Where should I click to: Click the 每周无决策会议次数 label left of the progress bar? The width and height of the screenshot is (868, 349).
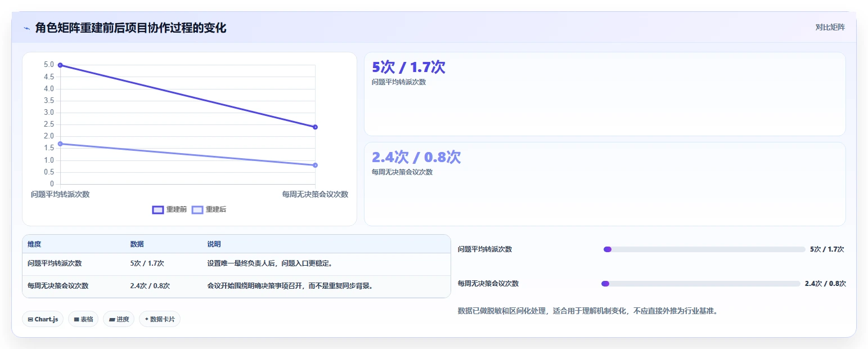(488, 284)
